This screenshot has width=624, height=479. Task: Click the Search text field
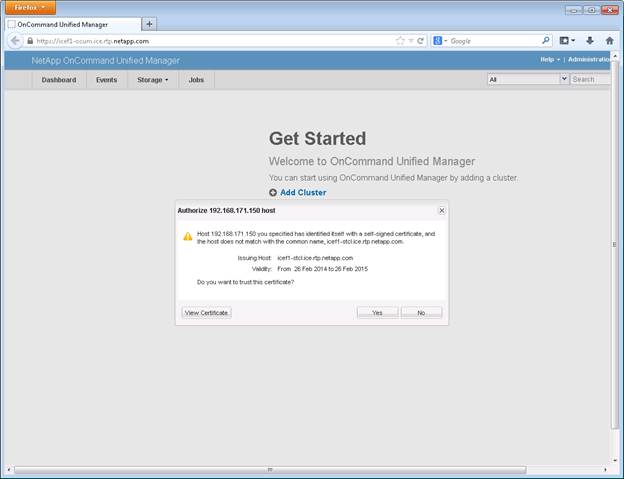(590, 79)
